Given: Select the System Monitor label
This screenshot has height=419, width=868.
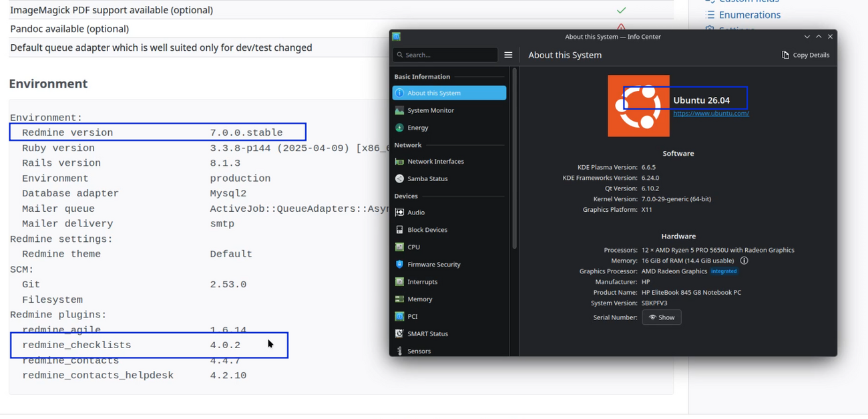Looking at the screenshot, I should (x=431, y=110).
